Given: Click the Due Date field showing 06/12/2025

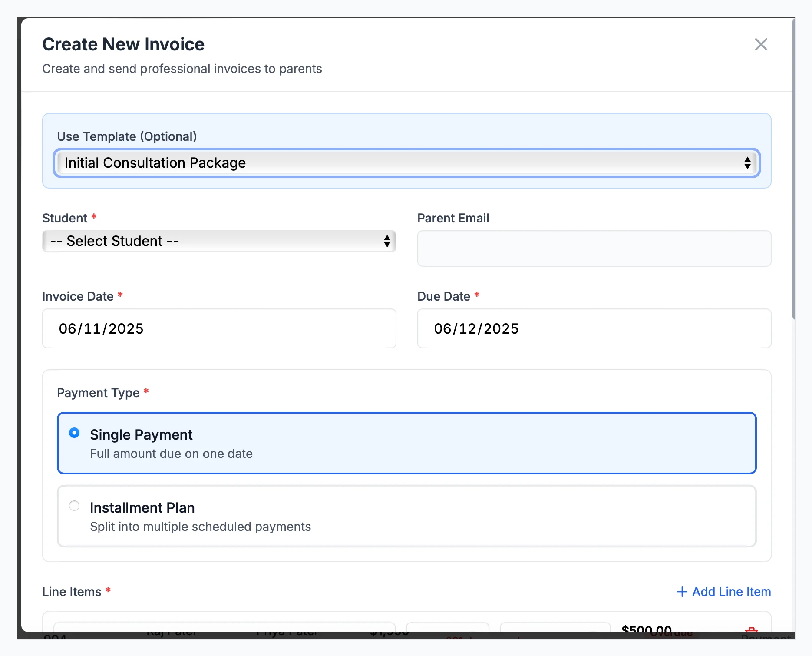Looking at the screenshot, I should (x=594, y=328).
